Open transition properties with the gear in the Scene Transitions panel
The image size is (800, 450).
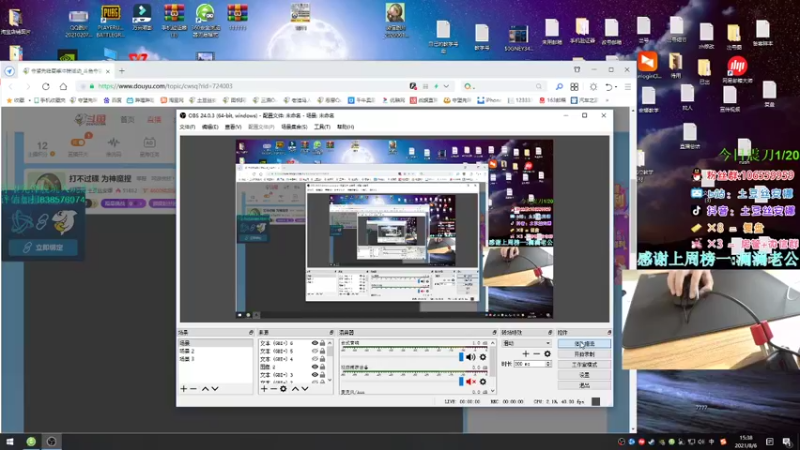pyautogui.click(x=547, y=354)
